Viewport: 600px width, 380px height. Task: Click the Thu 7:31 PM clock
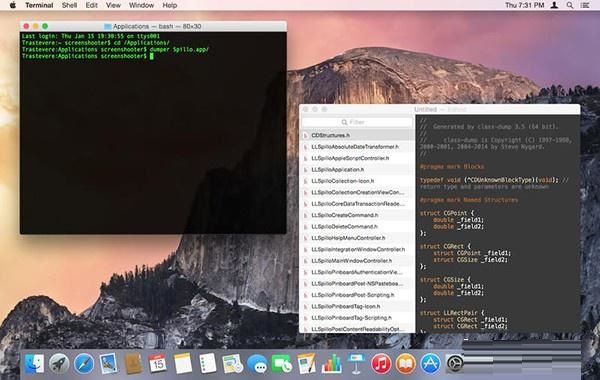[524, 5]
